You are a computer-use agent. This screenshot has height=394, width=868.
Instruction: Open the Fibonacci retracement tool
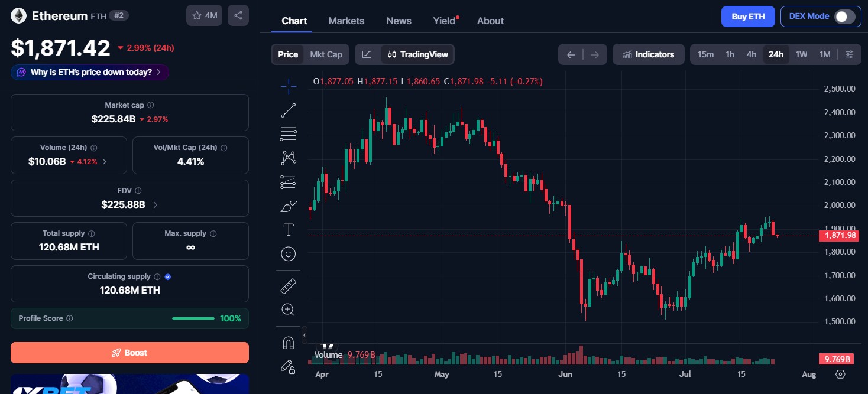(289, 134)
